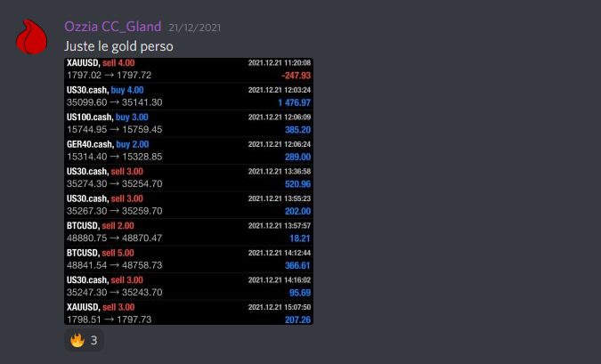Viewport: 601px width, 364px height.
Task: Click the GER40.cash buy 2.00 entry
Action: pos(108,144)
